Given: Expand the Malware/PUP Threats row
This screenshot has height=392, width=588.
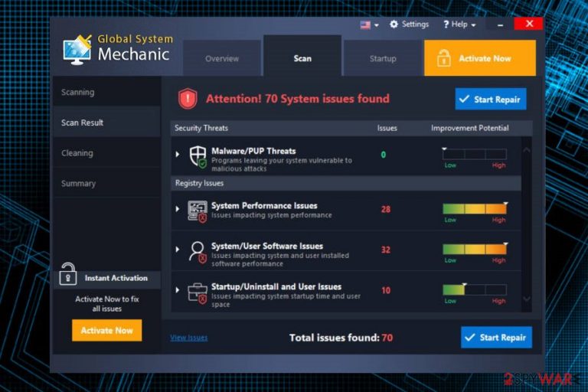Looking at the screenshot, I should click(178, 154).
